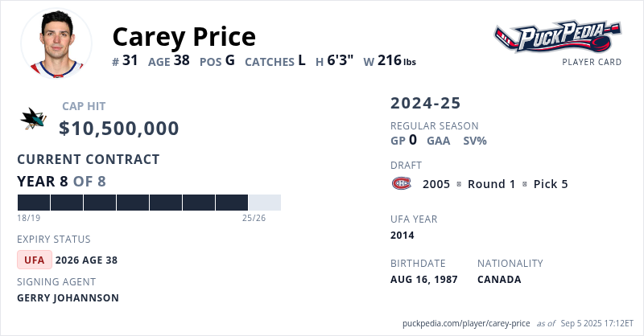
Task: Click the Player Card label
Action: coord(591,62)
